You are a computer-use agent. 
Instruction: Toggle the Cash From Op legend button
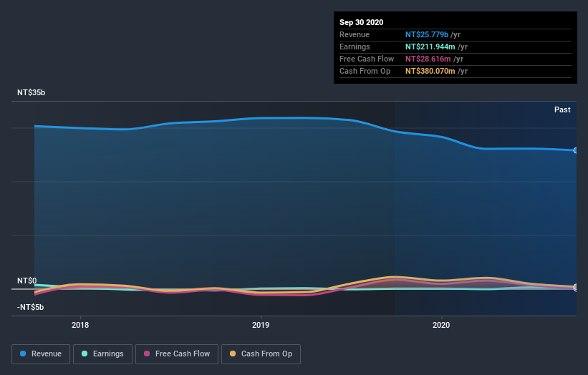coord(261,354)
